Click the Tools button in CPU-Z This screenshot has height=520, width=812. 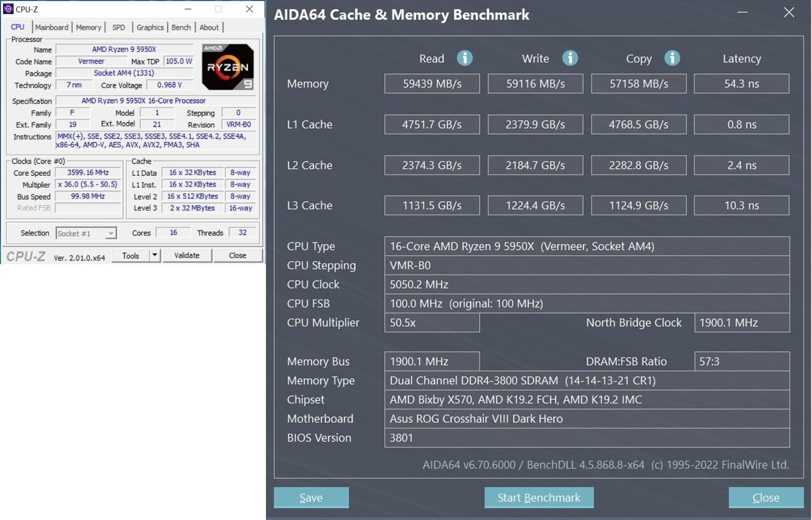(131, 255)
